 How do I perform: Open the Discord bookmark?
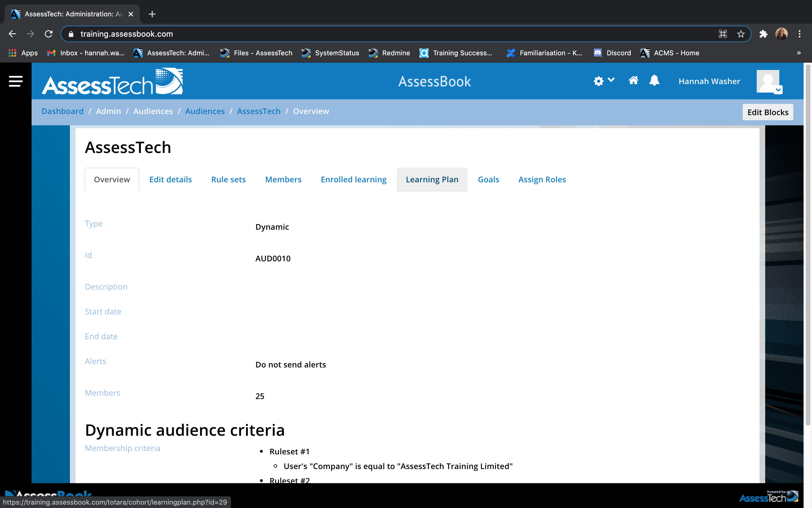[612, 53]
